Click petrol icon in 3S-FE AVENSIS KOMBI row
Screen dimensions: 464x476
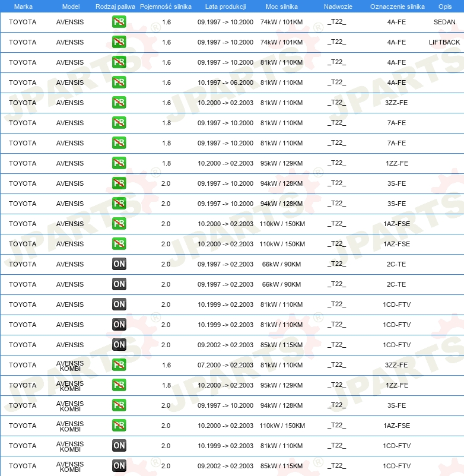[119, 405]
